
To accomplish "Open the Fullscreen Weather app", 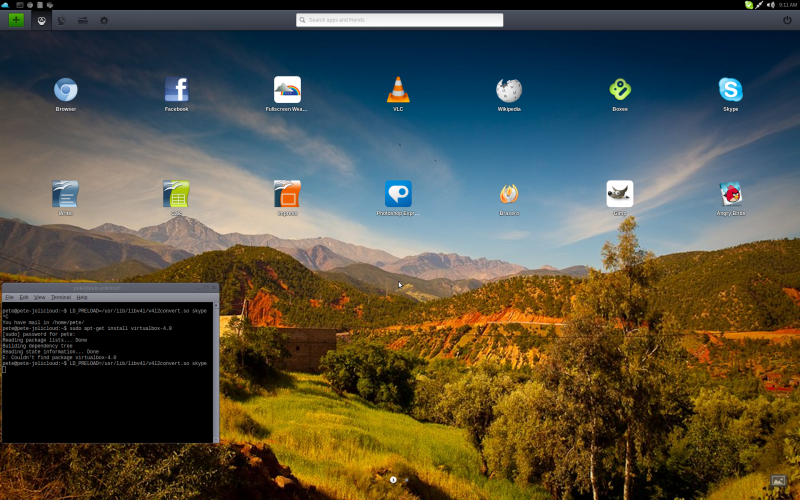I will (x=287, y=90).
